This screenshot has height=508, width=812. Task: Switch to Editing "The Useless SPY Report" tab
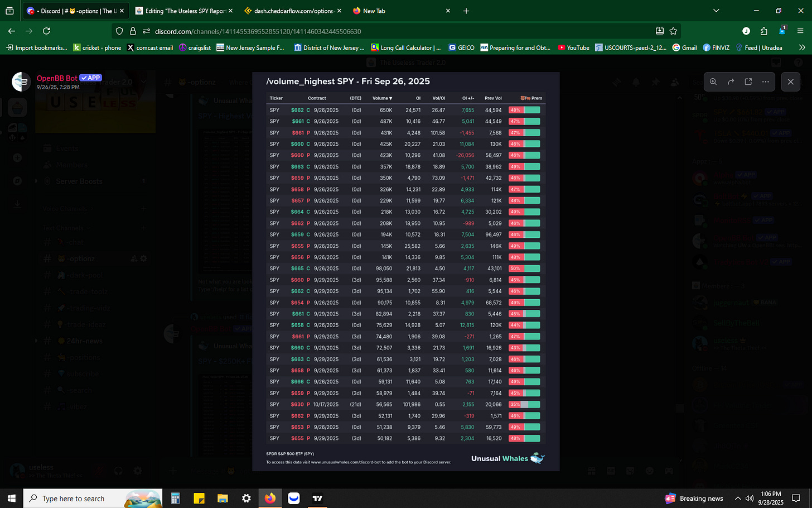tap(185, 11)
